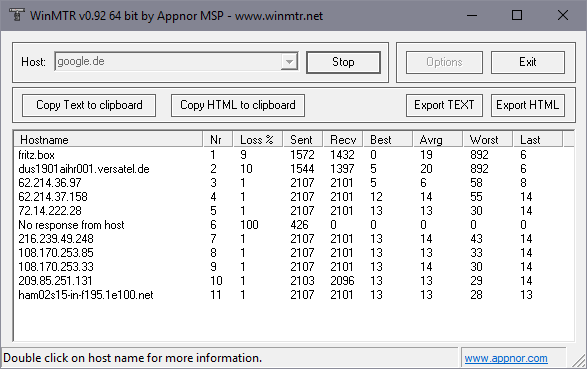Select host ham02s15-in-f195.1e100.net
Screen dimensions: 587x369
[86, 295]
